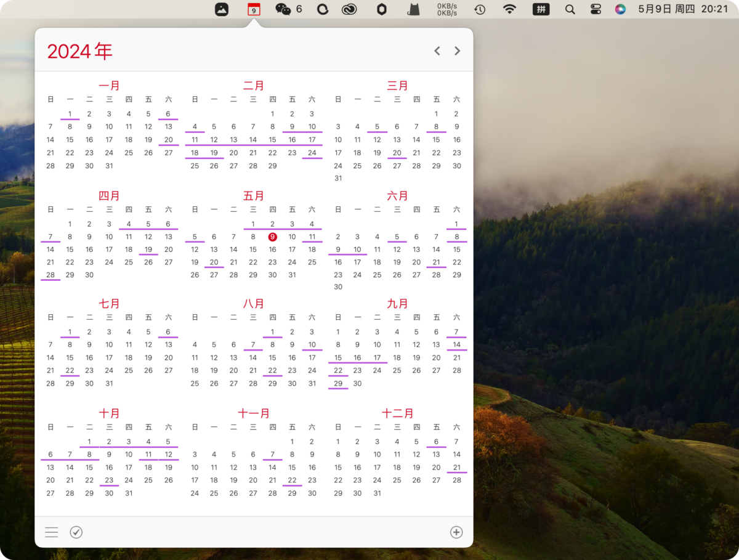Click the hexagon icon in menu bar
739x560 pixels.
tap(382, 9)
